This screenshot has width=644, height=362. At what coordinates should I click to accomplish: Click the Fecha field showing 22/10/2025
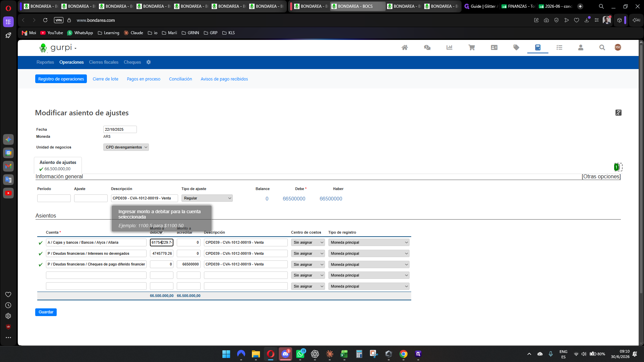click(x=120, y=129)
